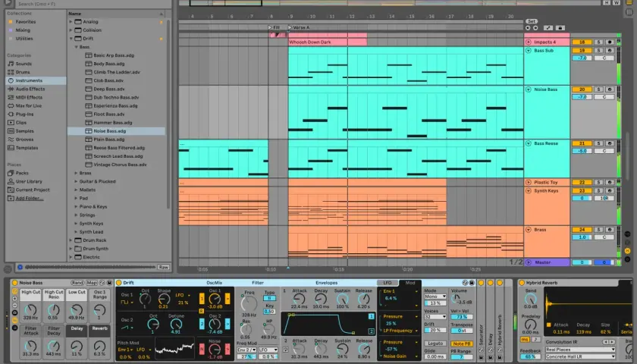Viewport: 637px width, 364px height.
Task: Open Osc 1 waveform selector
Action: pyautogui.click(x=127, y=303)
